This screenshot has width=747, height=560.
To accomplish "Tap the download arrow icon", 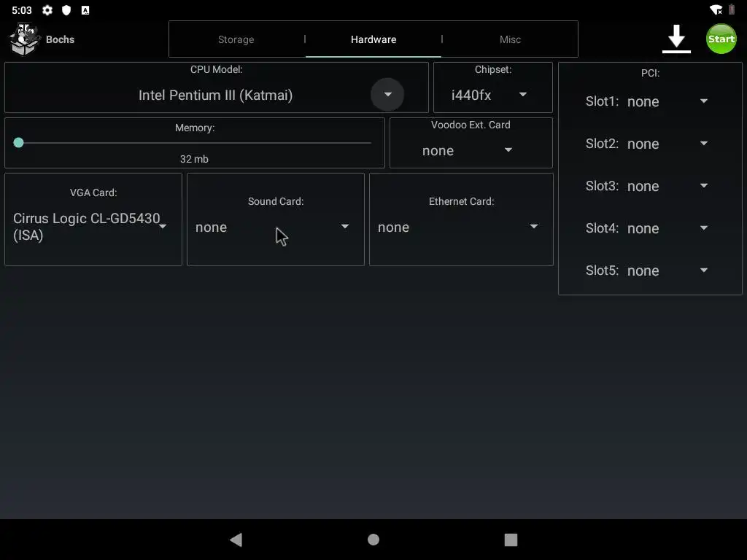I will coord(676,39).
